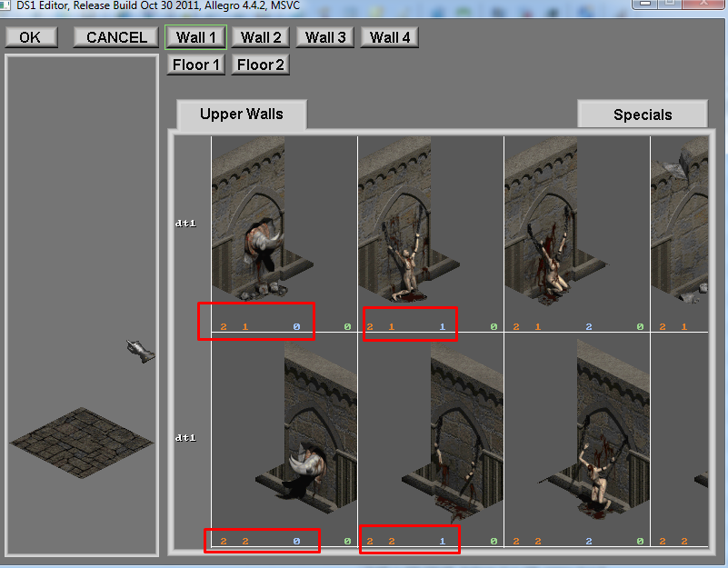Viewport: 728px width, 568px height.
Task: Open the Specials tab
Action: [x=643, y=115]
